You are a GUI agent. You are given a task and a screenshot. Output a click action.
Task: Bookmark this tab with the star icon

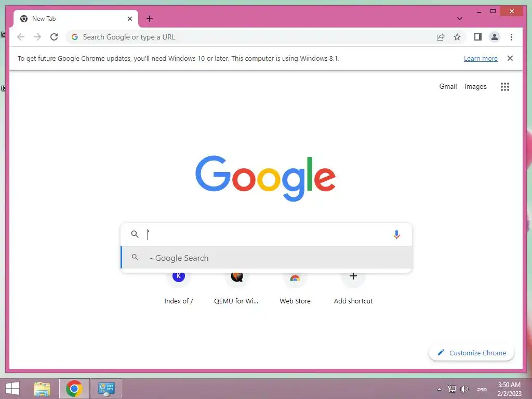[457, 37]
